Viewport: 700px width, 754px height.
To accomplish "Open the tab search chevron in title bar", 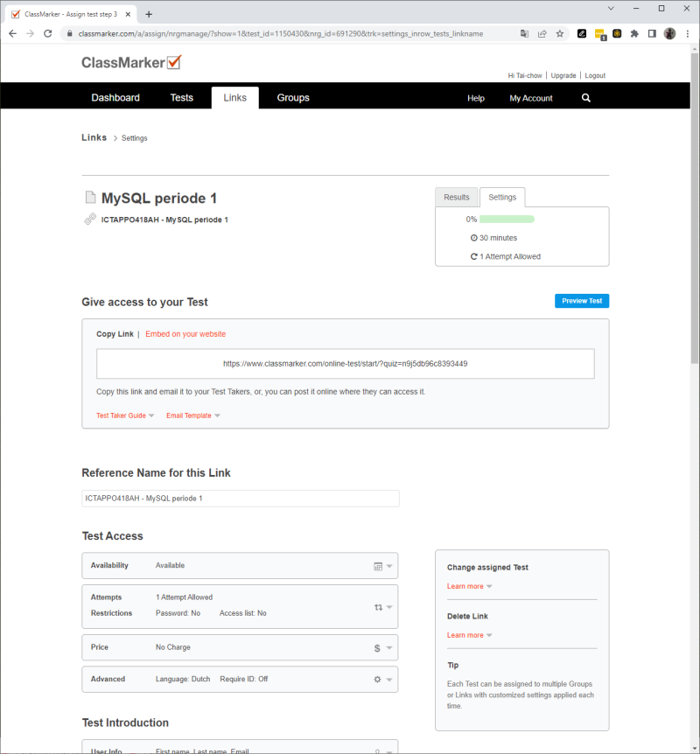I will point(611,8).
